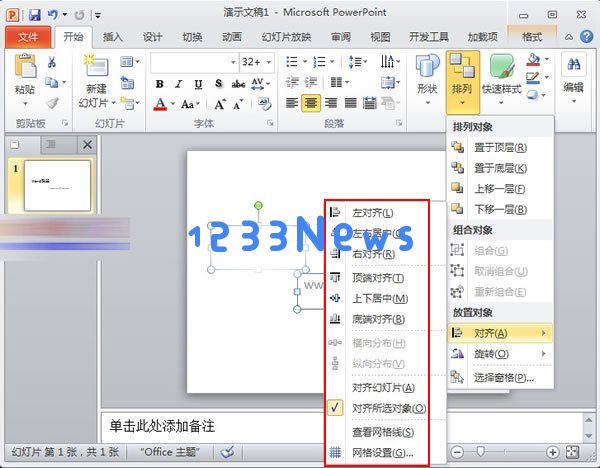Open Selection Pane menu entry
The width and height of the screenshot is (600, 468).
tap(501, 378)
